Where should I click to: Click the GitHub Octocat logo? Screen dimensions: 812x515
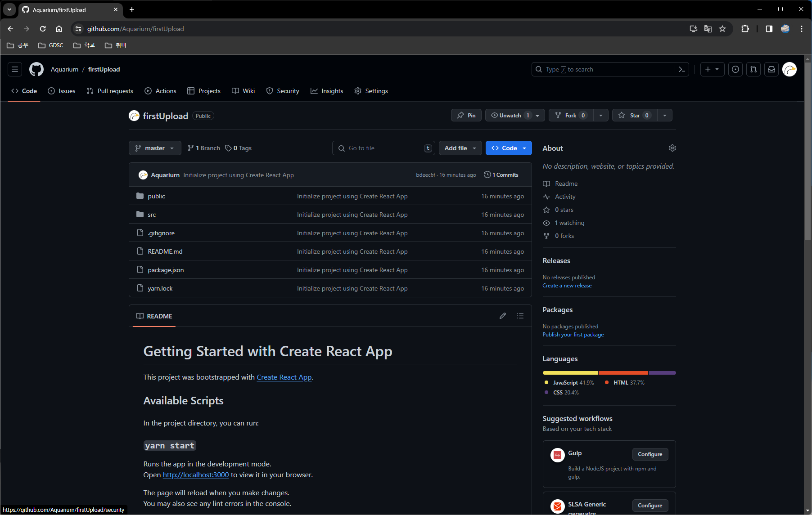click(36, 69)
